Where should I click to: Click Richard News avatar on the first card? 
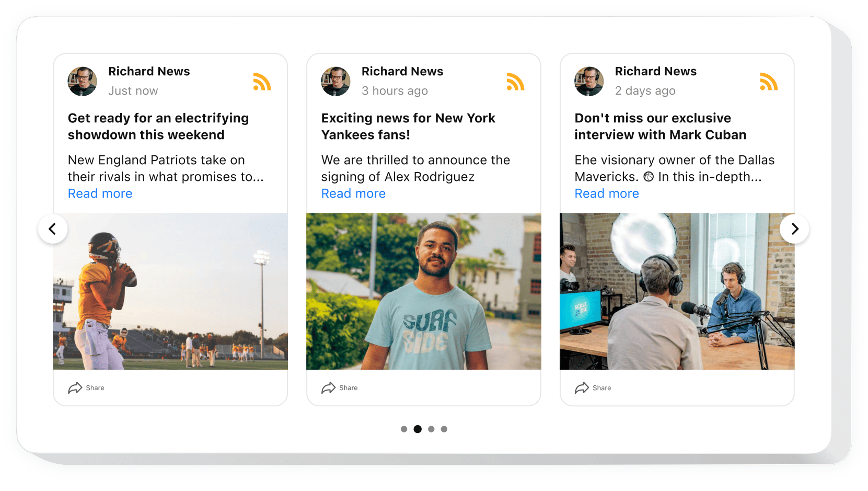tap(82, 82)
